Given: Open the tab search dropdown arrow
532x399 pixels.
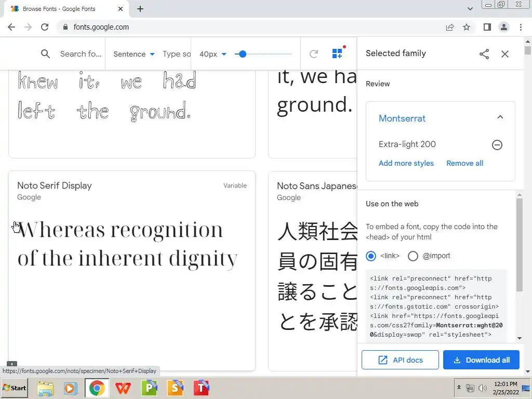Looking at the screenshot, I should point(470,9).
